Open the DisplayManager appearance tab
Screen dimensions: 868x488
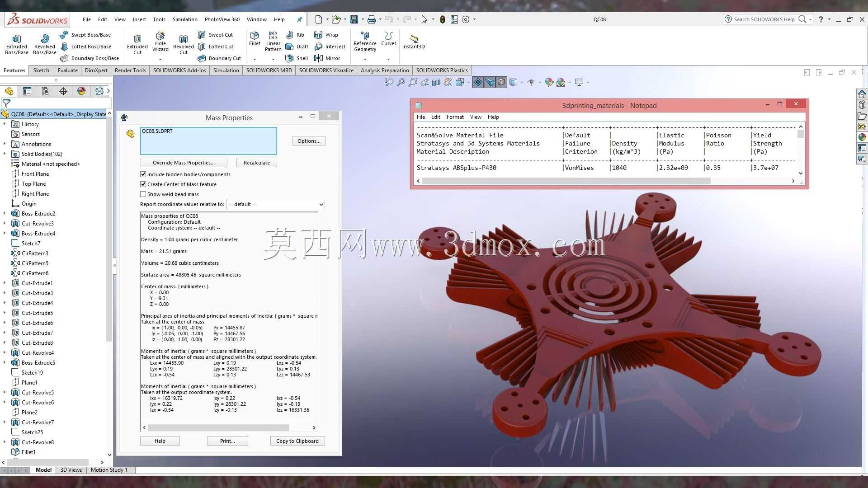tap(81, 91)
